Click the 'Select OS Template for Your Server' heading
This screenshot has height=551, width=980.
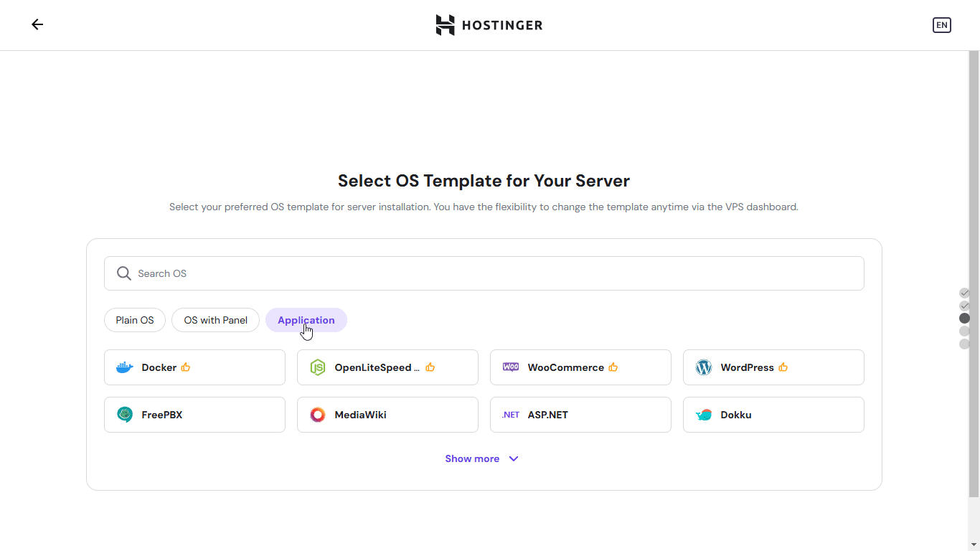click(484, 181)
